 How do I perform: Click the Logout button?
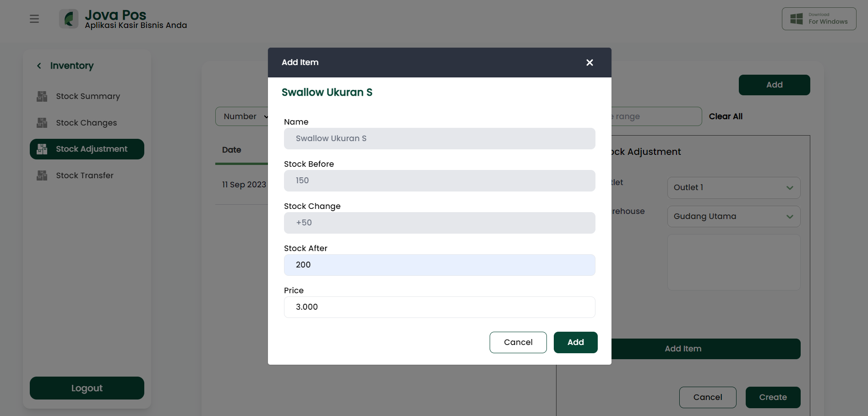pyautogui.click(x=87, y=388)
